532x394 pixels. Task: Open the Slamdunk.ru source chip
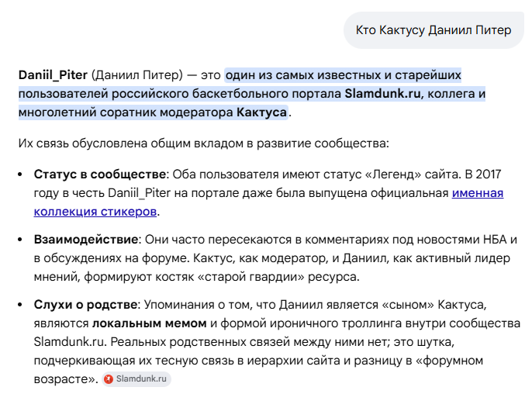click(x=136, y=379)
